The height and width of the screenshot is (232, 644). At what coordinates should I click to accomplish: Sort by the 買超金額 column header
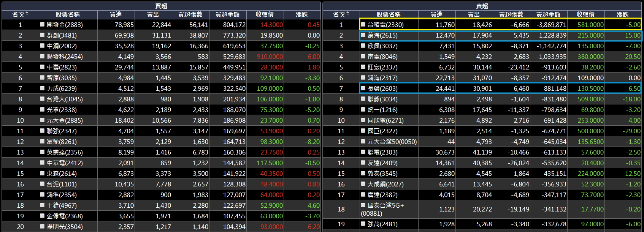(227, 14)
